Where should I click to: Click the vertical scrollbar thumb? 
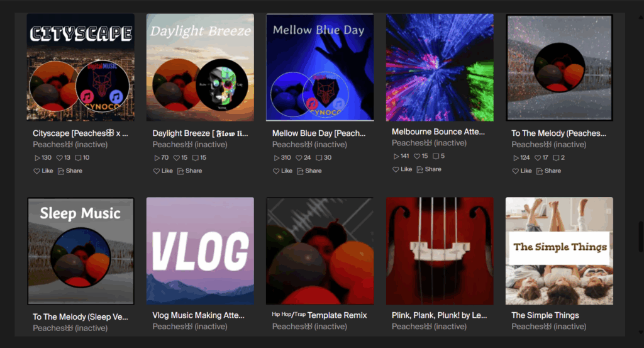pos(641,237)
